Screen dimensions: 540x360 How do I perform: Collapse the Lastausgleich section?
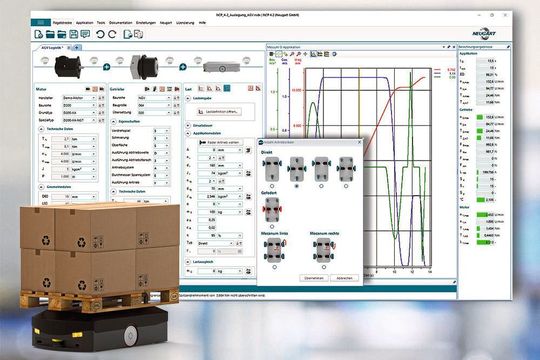click(188, 262)
